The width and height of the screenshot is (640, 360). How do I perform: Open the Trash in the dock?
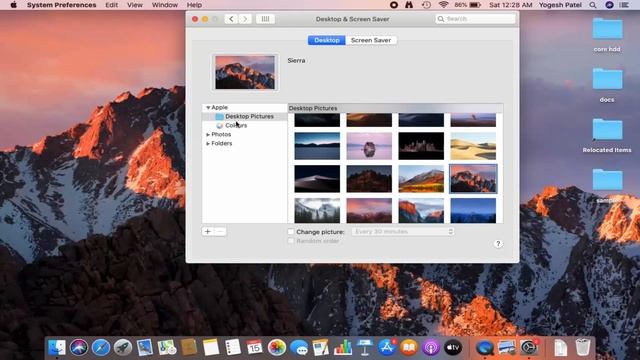click(583, 347)
